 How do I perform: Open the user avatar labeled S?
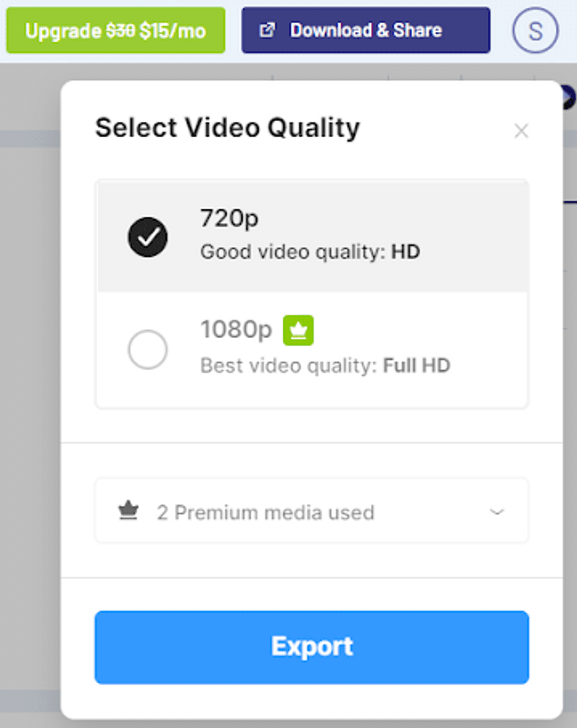point(535,30)
